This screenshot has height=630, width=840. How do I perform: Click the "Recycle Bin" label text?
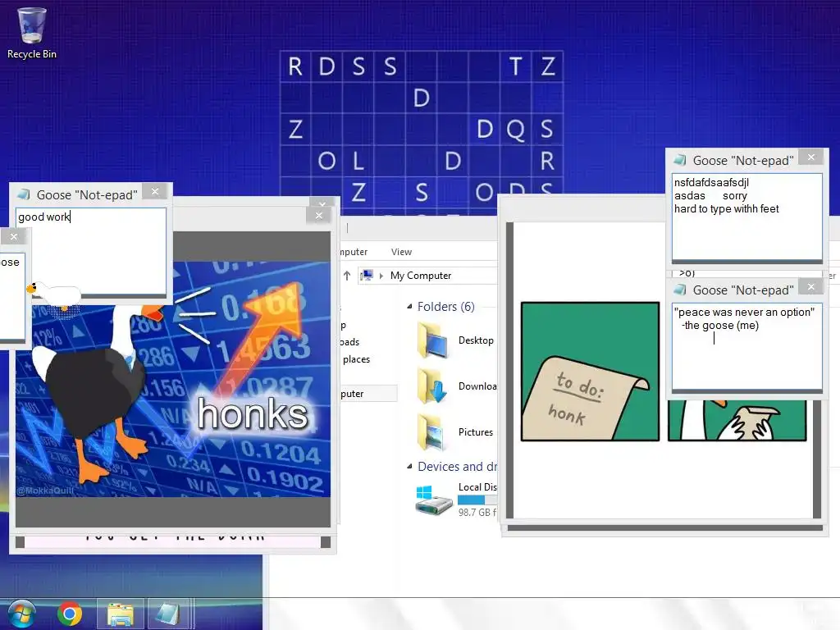pyautogui.click(x=32, y=54)
